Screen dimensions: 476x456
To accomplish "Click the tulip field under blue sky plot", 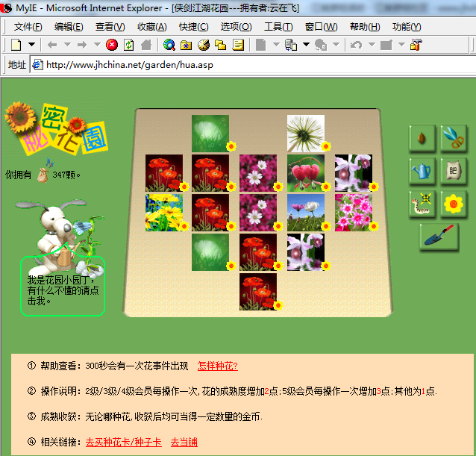I will [x=306, y=213].
